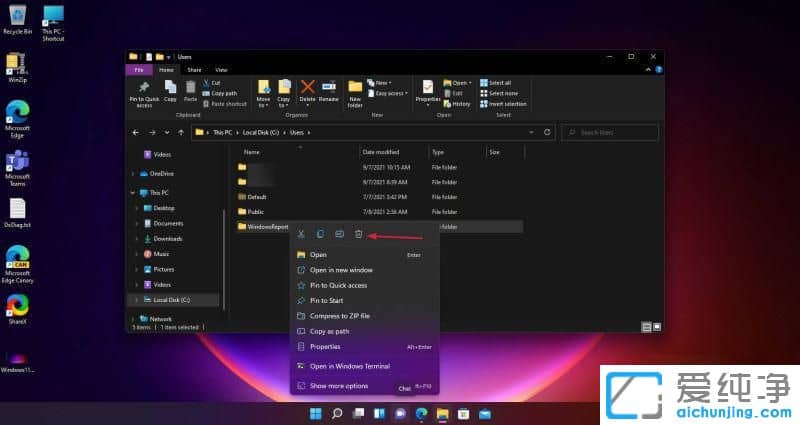Click the Rename ribbon button
This screenshot has width=800, height=425.
pyautogui.click(x=329, y=92)
